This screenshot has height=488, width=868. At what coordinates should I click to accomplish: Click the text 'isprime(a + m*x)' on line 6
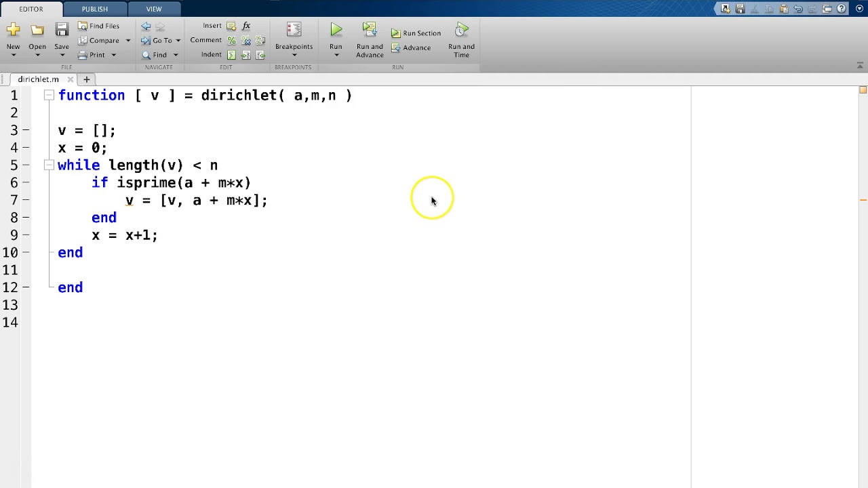click(184, 182)
